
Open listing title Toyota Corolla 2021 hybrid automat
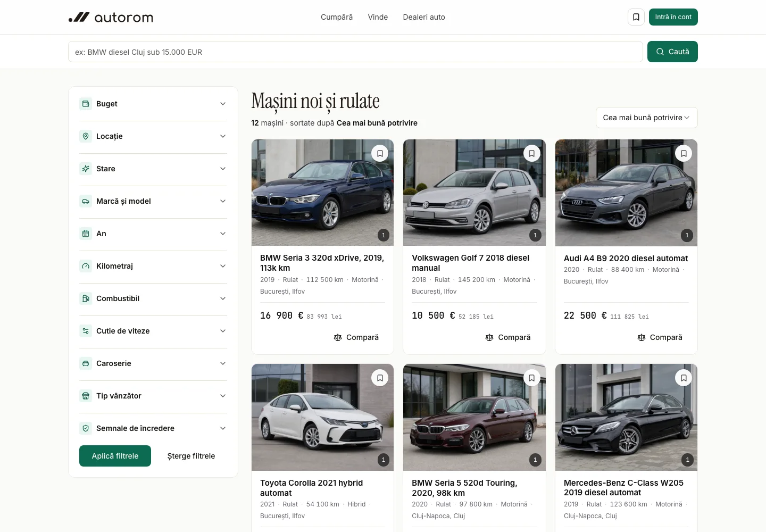(x=312, y=488)
